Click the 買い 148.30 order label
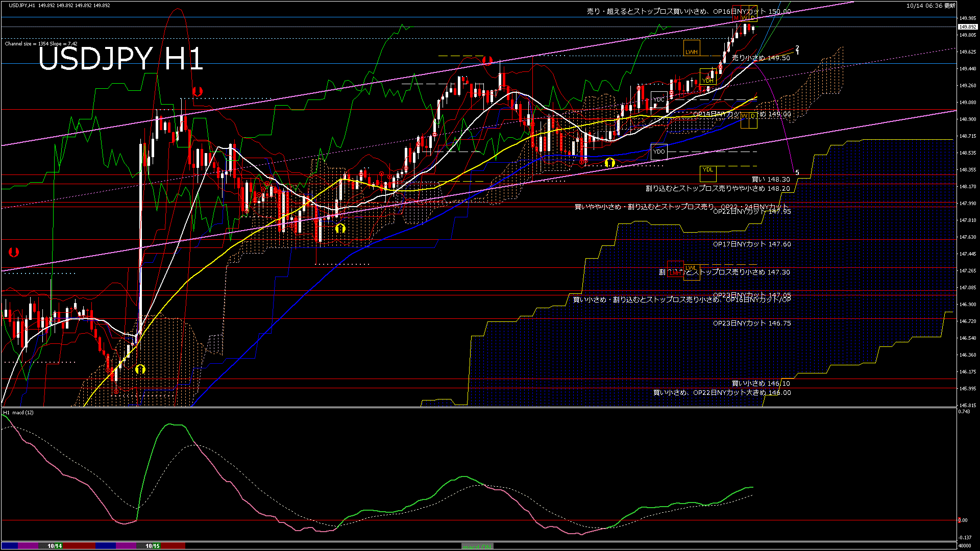Viewport: 980px width, 551px height. 771,180
